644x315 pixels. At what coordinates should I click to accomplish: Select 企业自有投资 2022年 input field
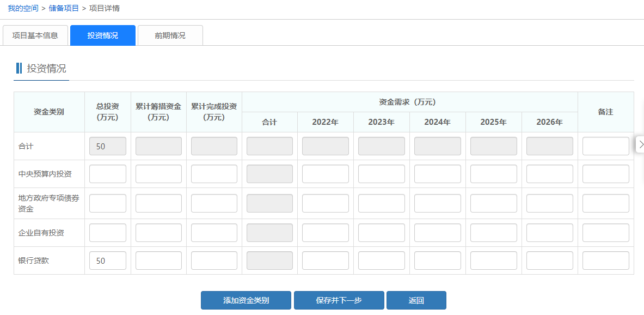point(326,233)
